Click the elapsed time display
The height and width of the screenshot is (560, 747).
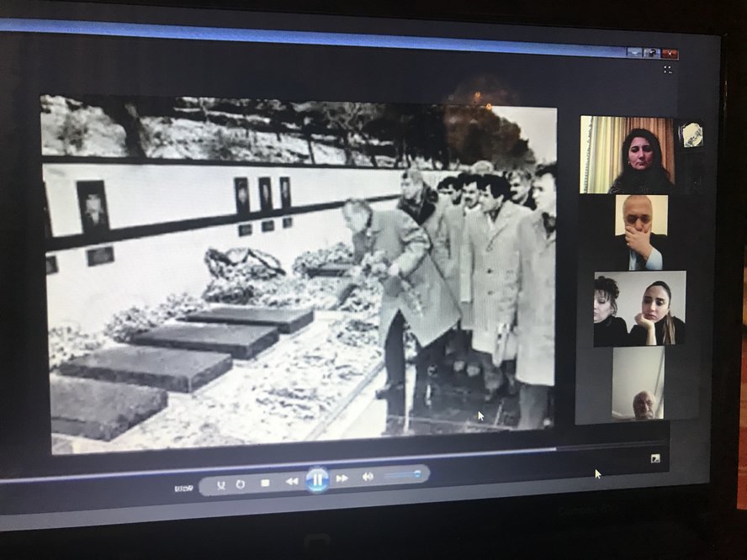tap(183, 488)
